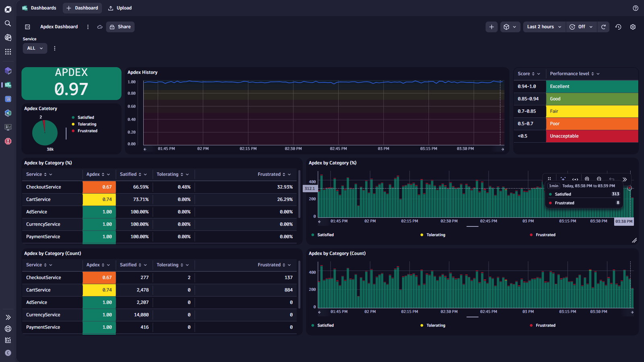Open dashboard settings gear icon

tap(633, 27)
